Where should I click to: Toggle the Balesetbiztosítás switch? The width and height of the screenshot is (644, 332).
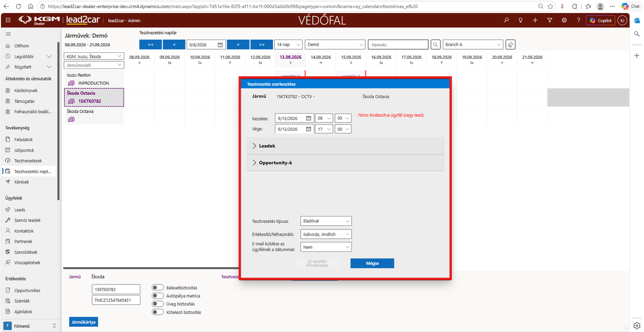point(158,288)
